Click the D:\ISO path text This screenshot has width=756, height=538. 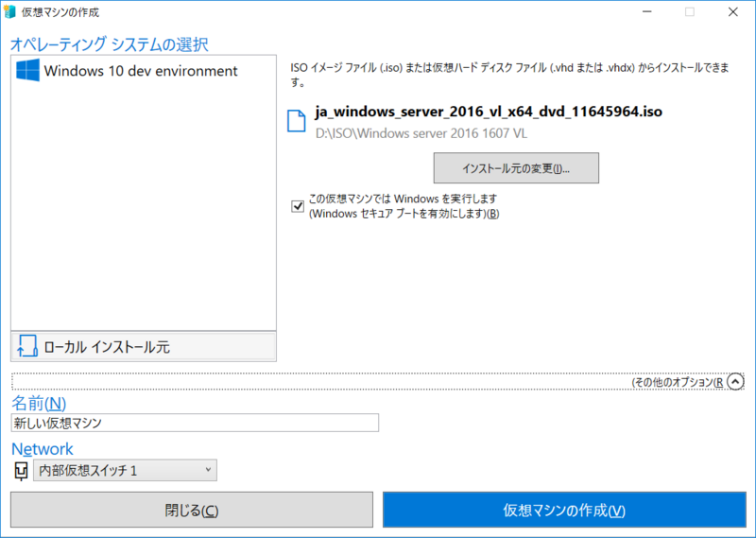tap(421, 133)
